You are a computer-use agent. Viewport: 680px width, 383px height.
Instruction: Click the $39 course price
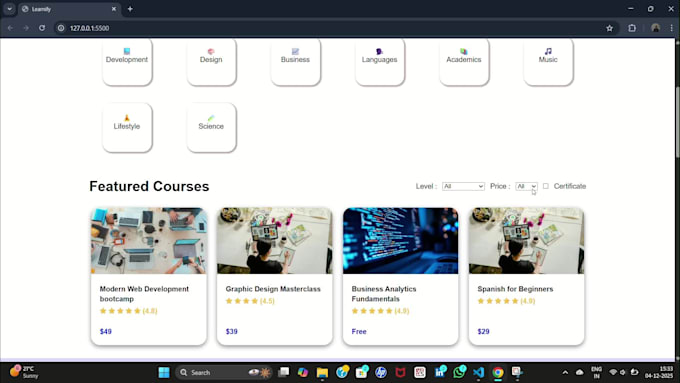click(232, 331)
